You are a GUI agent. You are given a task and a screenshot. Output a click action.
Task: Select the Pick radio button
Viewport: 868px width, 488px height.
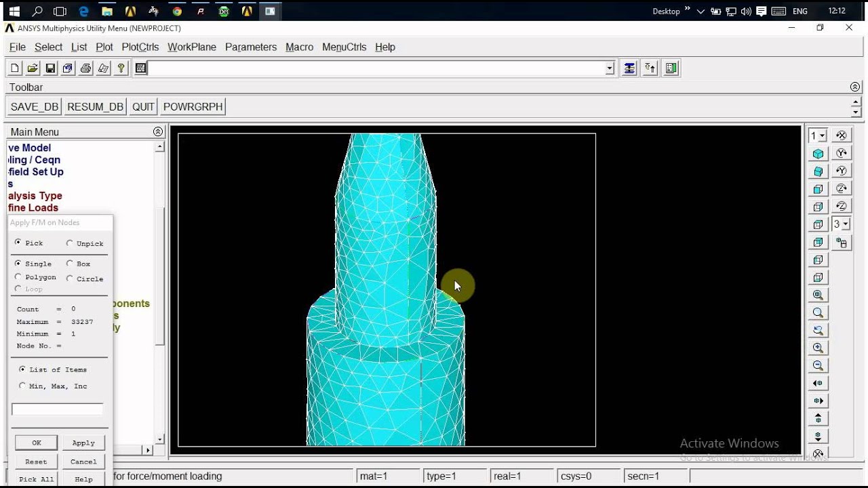tap(18, 243)
